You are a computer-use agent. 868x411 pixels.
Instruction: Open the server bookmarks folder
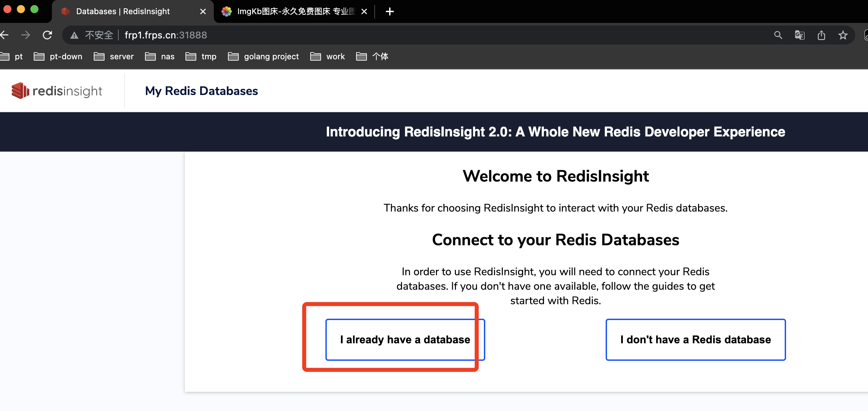(x=114, y=56)
